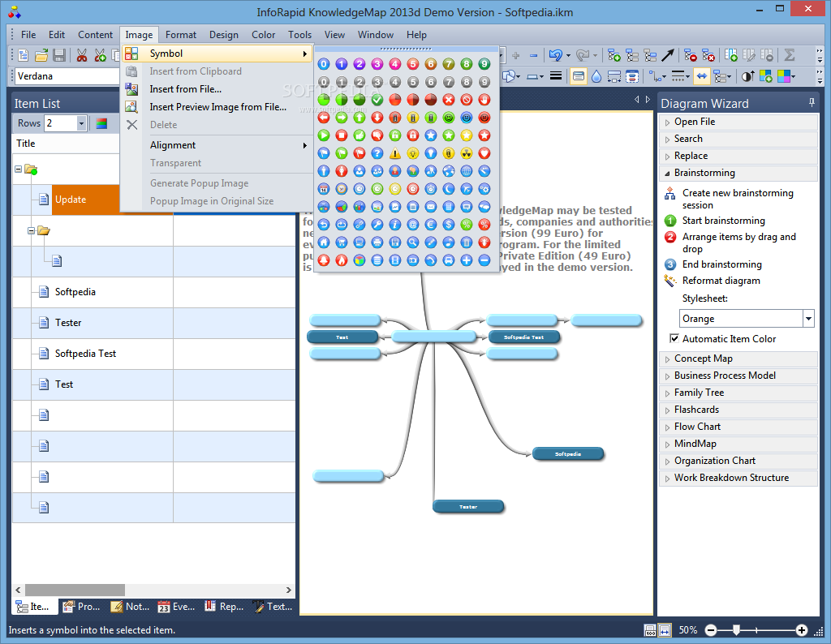Toggle the highlighted item box toolbar button
831x644 pixels.
coord(578,77)
